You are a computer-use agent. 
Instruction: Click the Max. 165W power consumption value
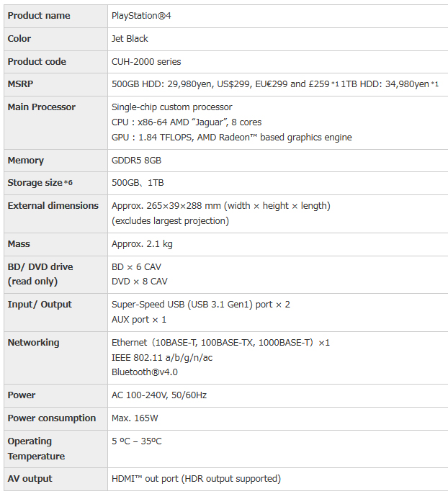click(x=135, y=418)
